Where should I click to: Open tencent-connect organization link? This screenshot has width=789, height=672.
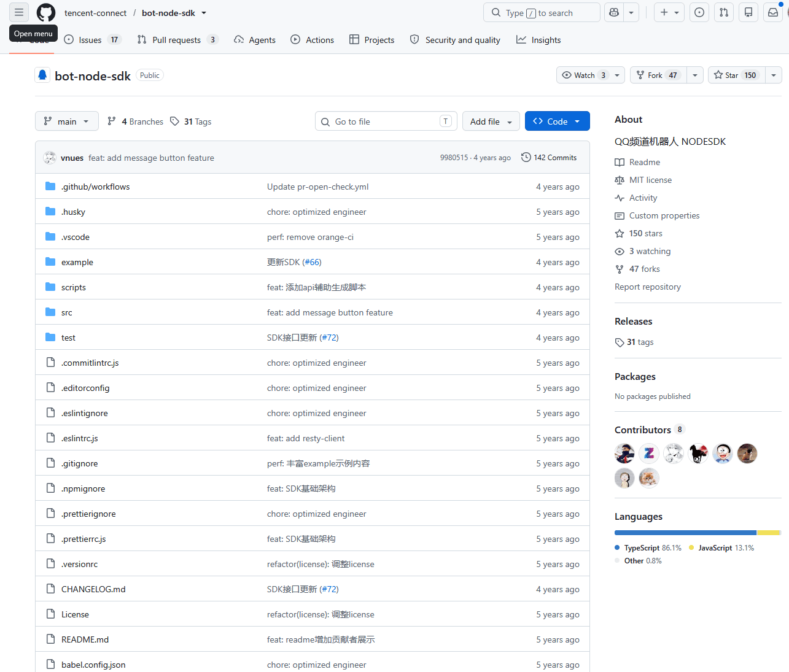(95, 13)
